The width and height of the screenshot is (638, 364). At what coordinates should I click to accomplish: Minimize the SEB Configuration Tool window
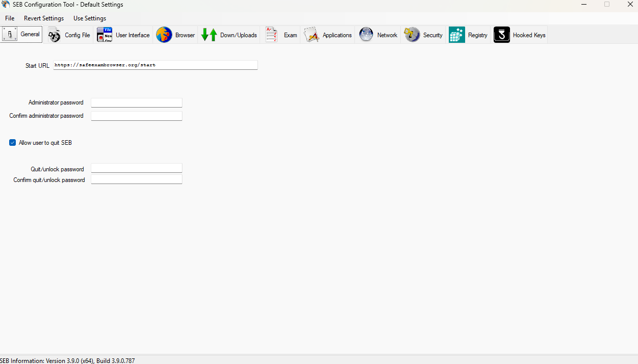[x=583, y=5]
